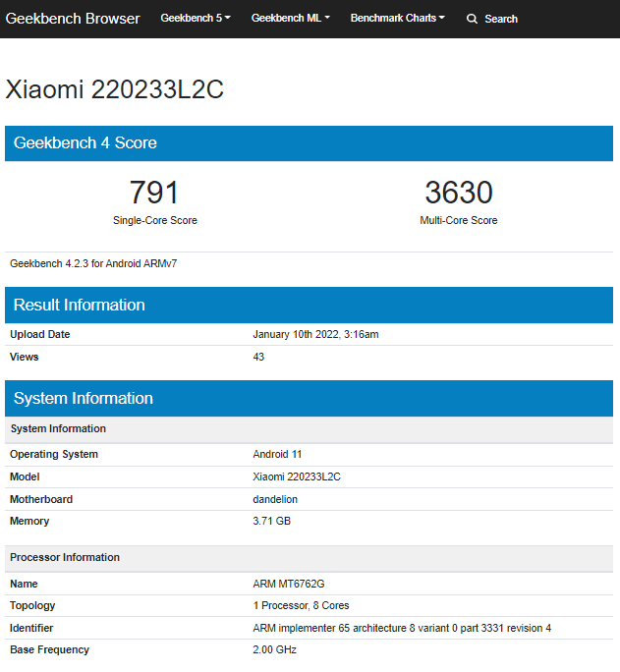Select the '2.00 GHz' frequency value

275,649
